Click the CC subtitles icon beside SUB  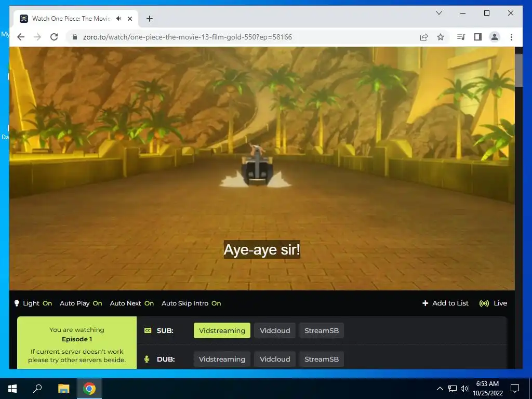tap(148, 330)
